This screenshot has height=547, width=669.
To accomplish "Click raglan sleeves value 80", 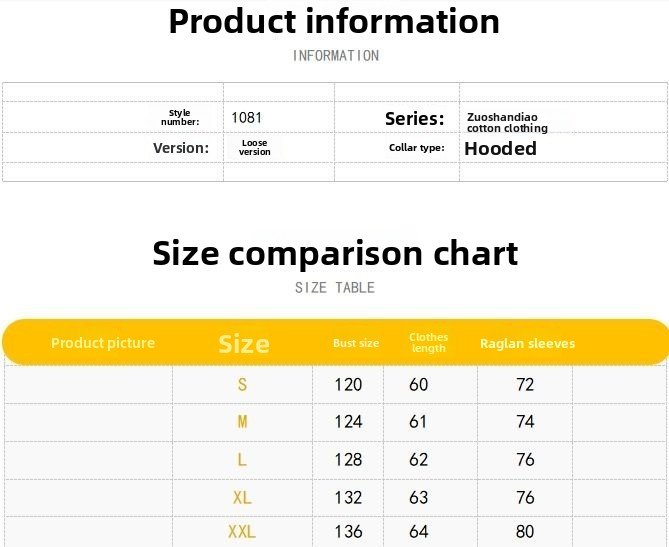I will (525, 532).
